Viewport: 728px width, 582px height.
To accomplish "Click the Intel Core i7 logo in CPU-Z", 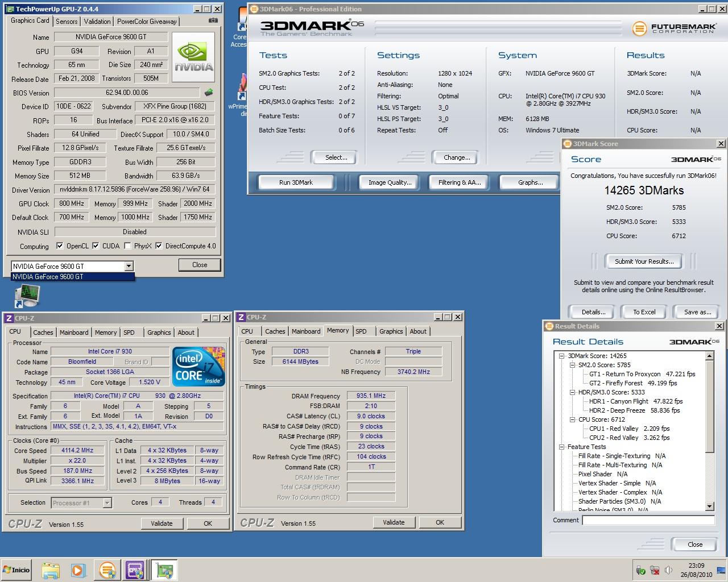I will [197, 367].
